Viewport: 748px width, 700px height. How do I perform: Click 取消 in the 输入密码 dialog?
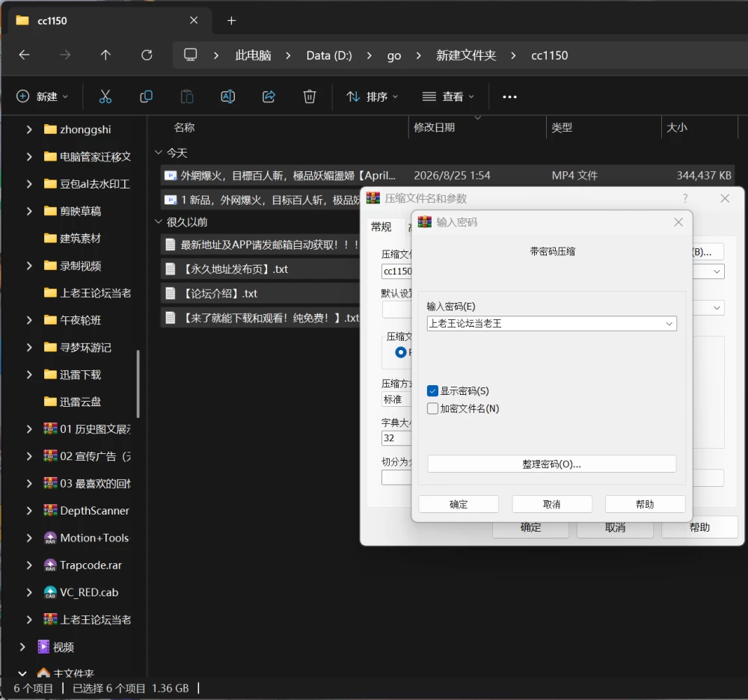pos(552,504)
